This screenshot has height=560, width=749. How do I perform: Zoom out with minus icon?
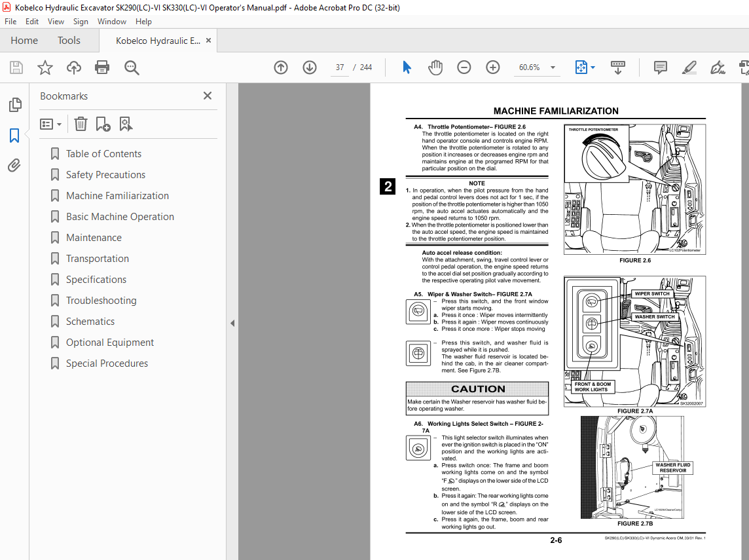(x=464, y=67)
